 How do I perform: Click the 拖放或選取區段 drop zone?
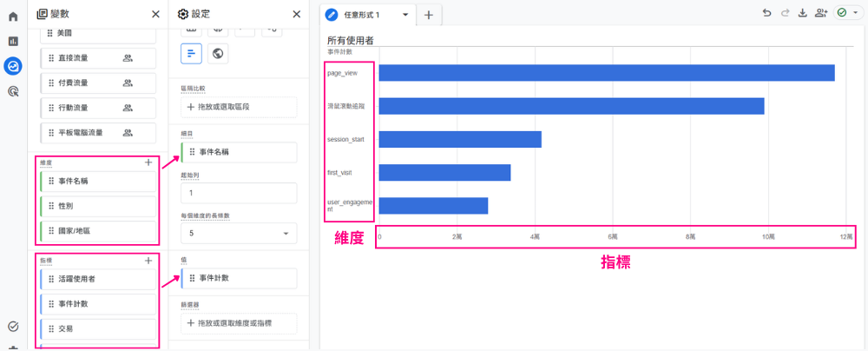[x=239, y=107]
